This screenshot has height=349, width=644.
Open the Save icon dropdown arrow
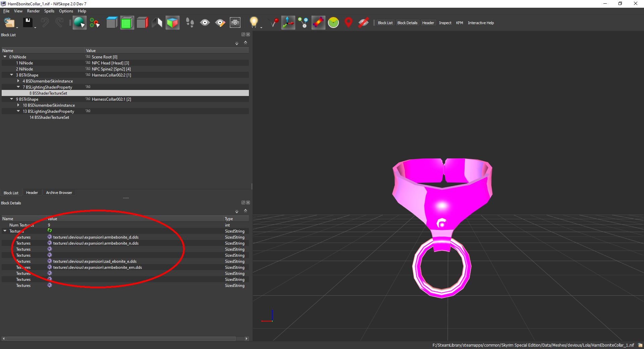(35, 28)
